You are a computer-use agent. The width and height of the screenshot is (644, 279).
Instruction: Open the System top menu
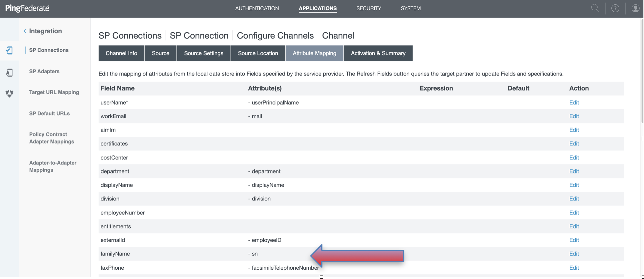pos(411,8)
